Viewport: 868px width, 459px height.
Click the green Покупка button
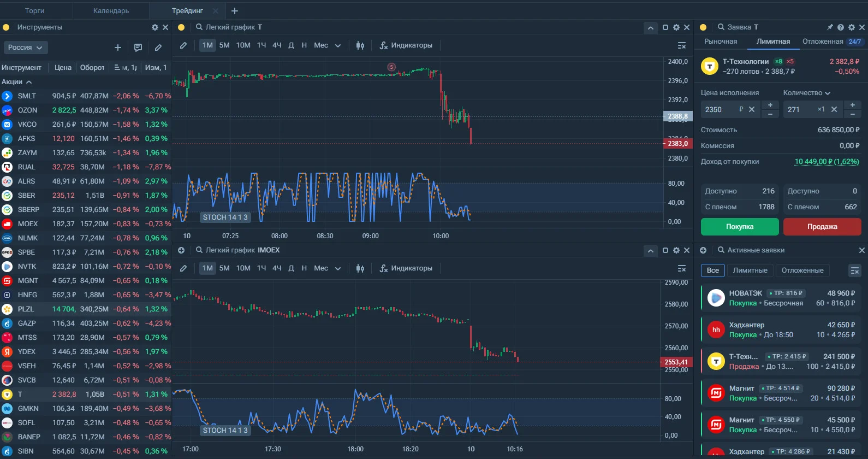[x=740, y=227]
